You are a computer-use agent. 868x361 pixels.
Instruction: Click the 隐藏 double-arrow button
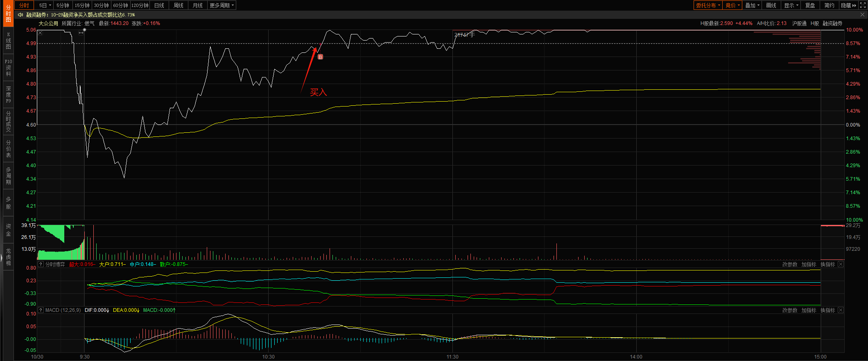[848, 5]
